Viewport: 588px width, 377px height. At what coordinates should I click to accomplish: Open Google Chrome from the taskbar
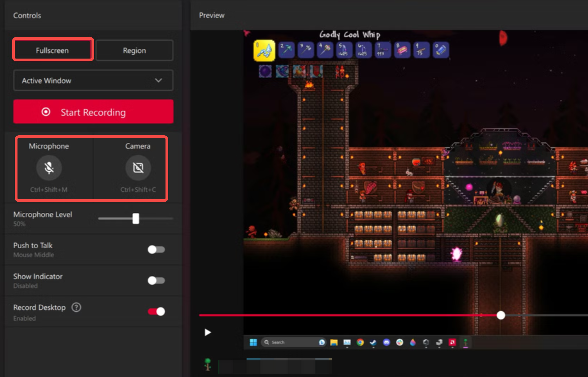tap(360, 342)
